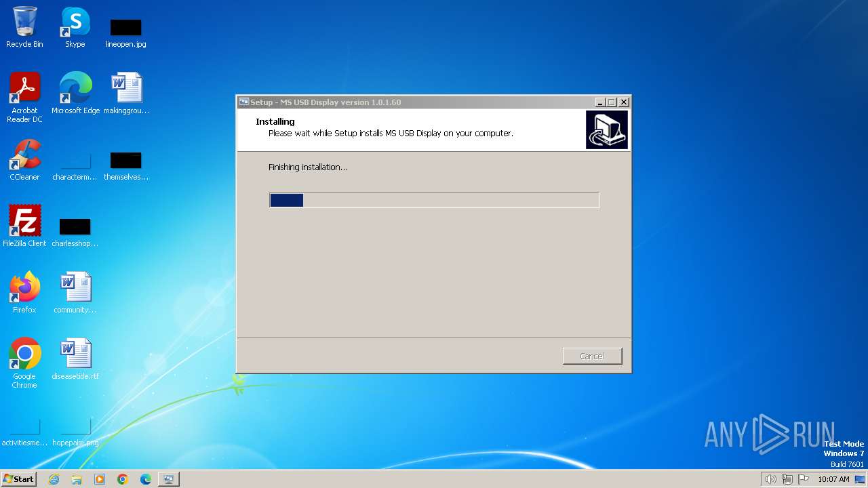Screen dimensions: 868x488
Task: Select the characterm... desktop file
Action: coord(75,167)
